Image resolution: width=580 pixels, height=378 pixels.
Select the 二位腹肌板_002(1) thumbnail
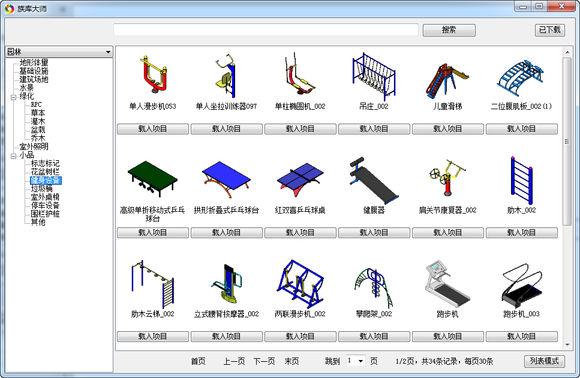pyautogui.click(x=520, y=78)
